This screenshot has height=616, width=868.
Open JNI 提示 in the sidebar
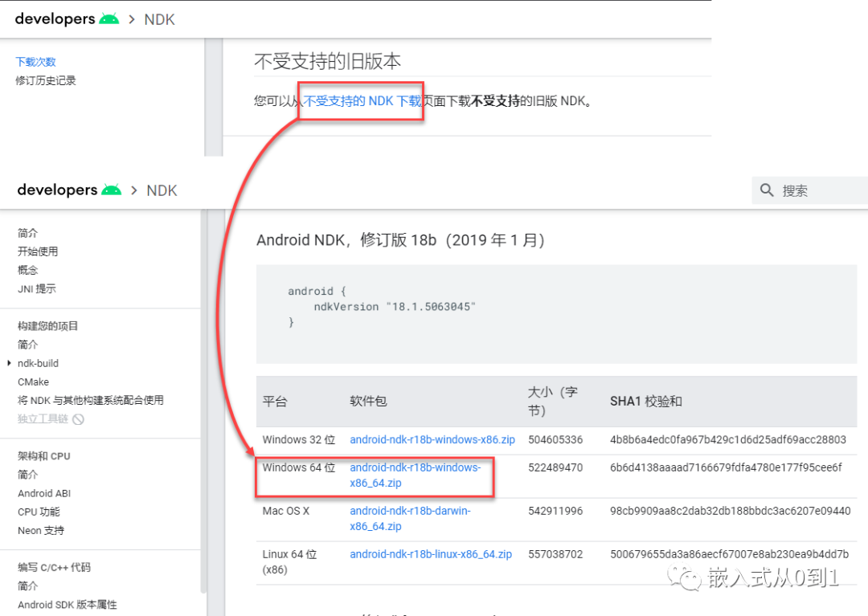click(36, 288)
